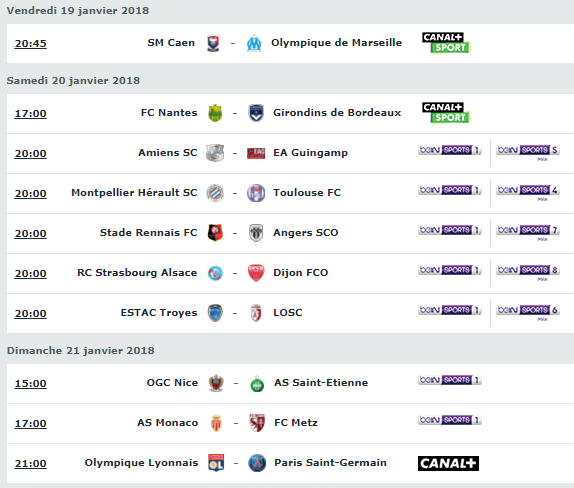Click the Canal+ Sport logo for Caen match
Image resolution: width=574 pixels, height=488 pixels.
click(x=446, y=43)
